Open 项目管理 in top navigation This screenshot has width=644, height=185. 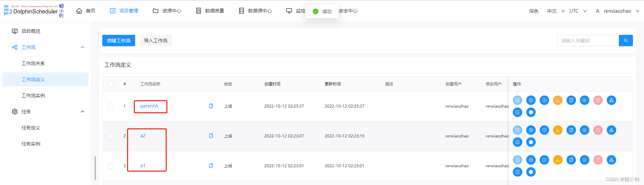point(124,11)
